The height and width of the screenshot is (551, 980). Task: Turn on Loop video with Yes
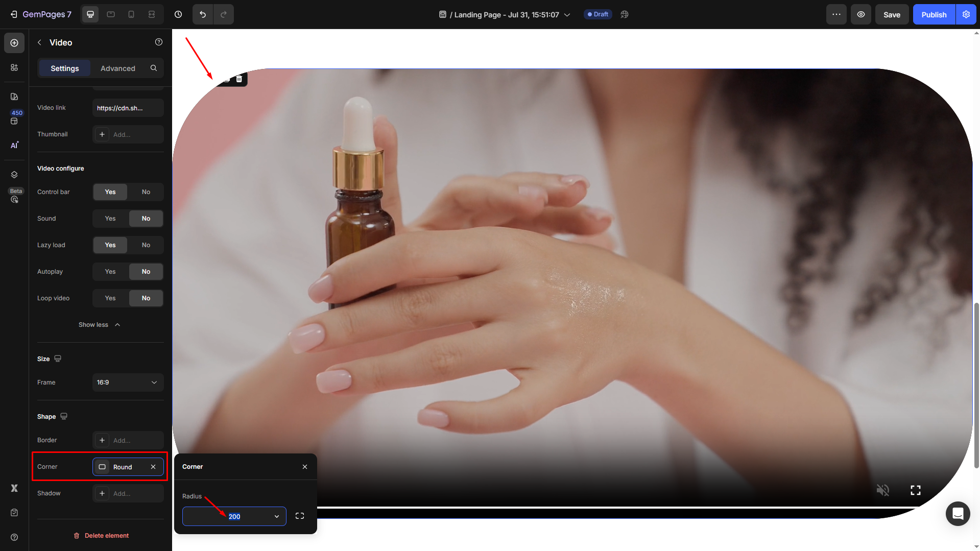pyautogui.click(x=110, y=298)
